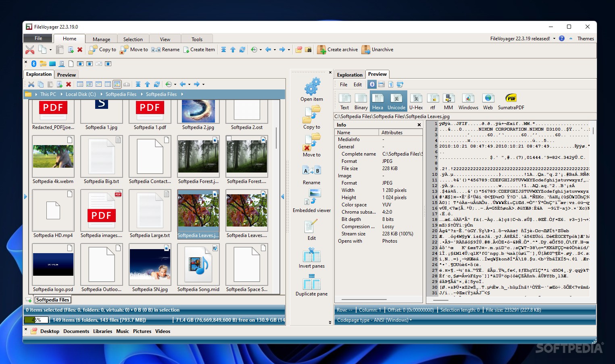Select the U-Hex viewer mode
The width and height of the screenshot is (615, 364).
point(416,102)
